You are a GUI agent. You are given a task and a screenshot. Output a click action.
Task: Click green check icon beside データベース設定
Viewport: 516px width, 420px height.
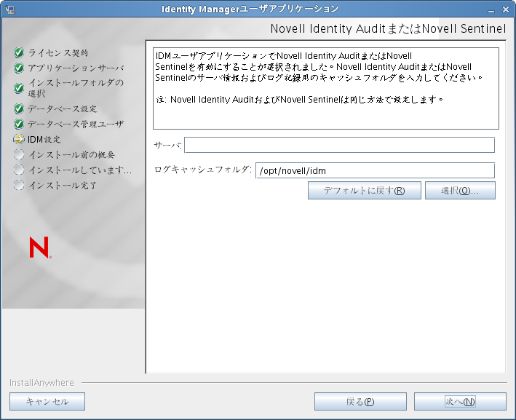tap(19, 108)
